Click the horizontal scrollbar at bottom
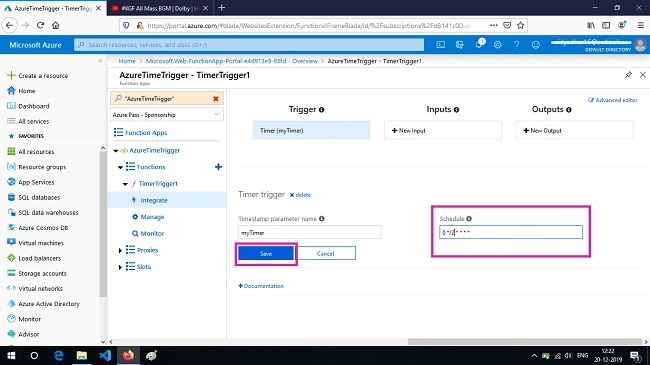This screenshot has height=365, width=650. click(524, 342)
